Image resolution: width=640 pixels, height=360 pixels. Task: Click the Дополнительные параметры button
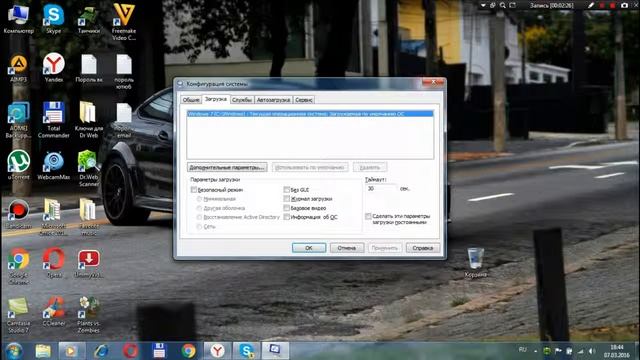pyautogui.click(x=227, y=167)
